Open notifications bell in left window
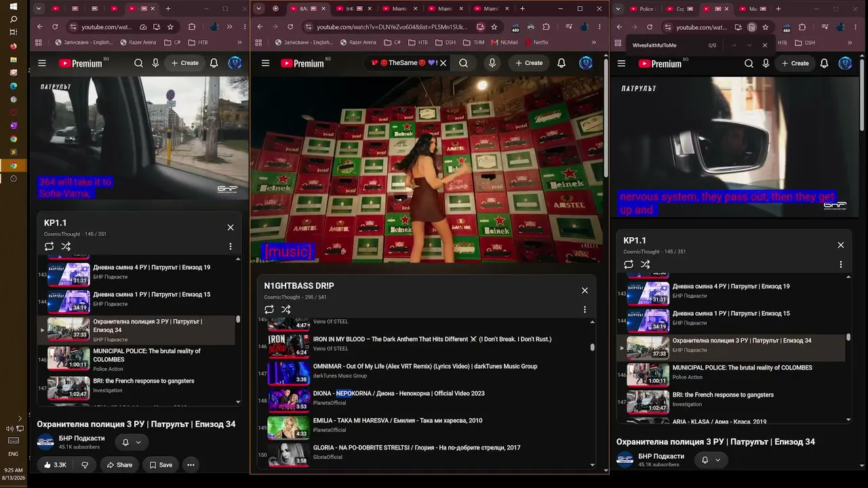 [214, 63]
